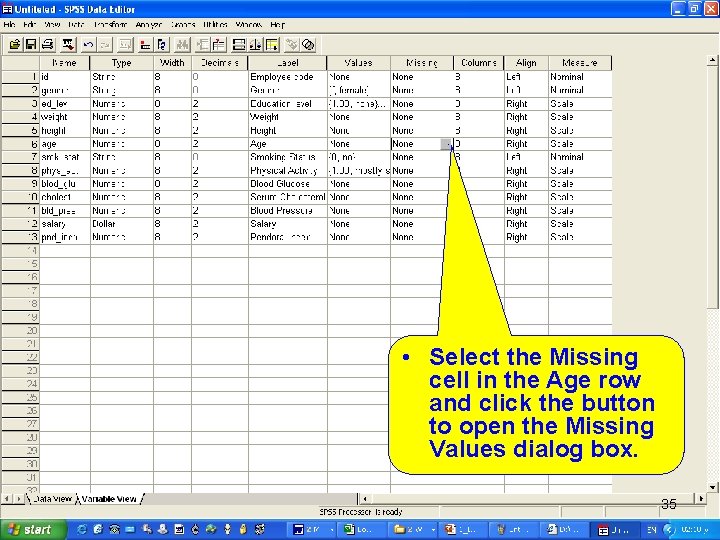Switch to the Data View tab

[52, 499]
